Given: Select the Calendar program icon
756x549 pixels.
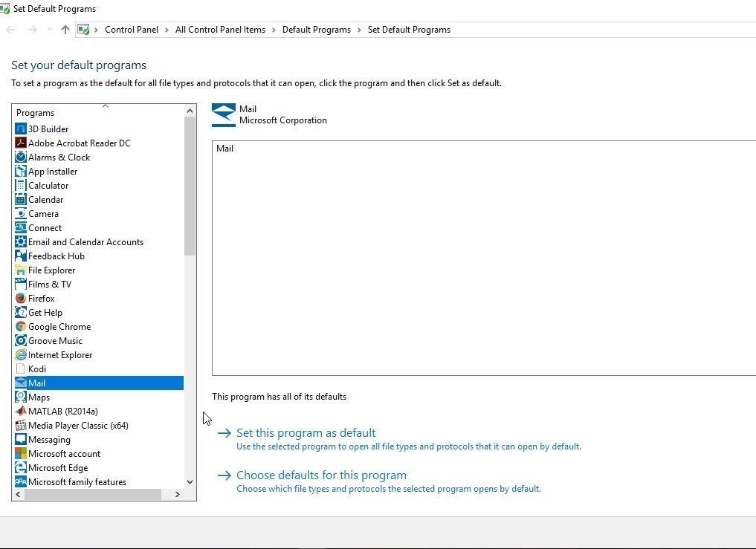Looking at the screenshot, I should click(x=20, y=199).
